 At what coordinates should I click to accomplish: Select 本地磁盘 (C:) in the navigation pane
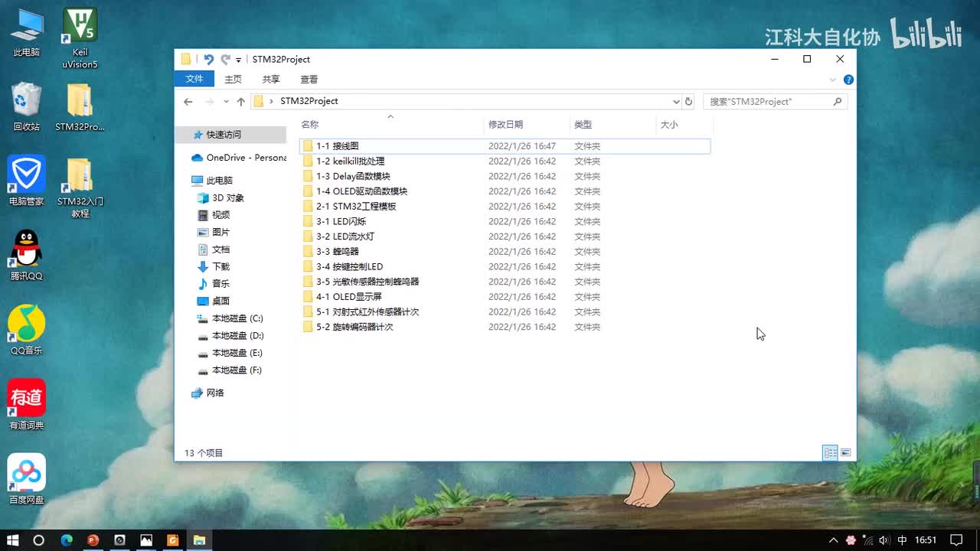pos(230,318)
